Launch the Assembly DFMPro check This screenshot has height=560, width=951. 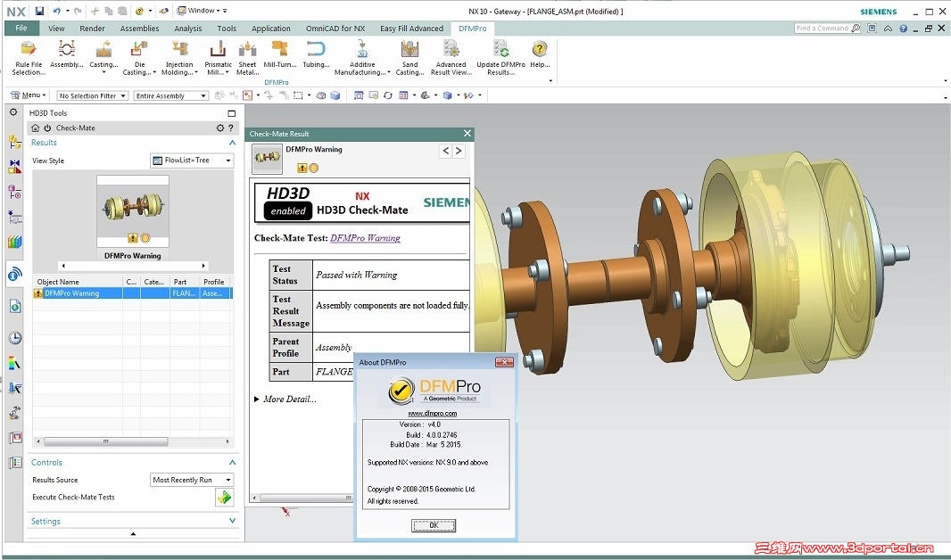tap(67, 54)
